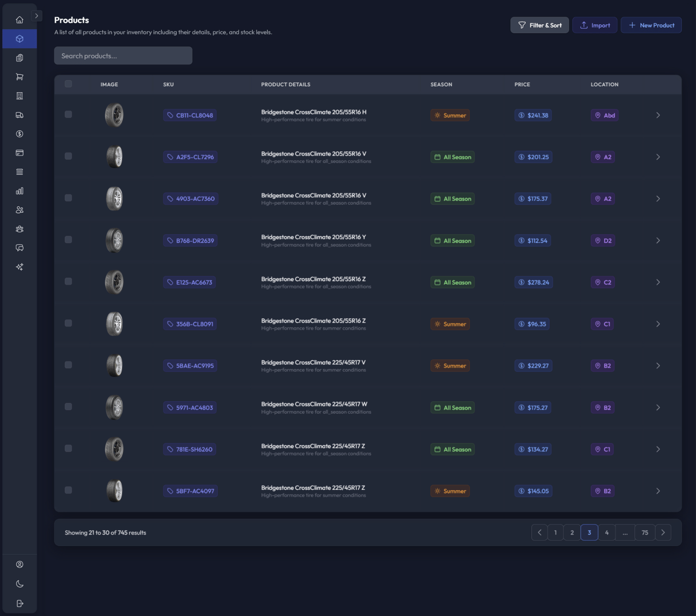Open details chevron for 4903-AC7360 row
Image resolution: width=696 pixels, height=616 pixels.
tap(658, 199)
